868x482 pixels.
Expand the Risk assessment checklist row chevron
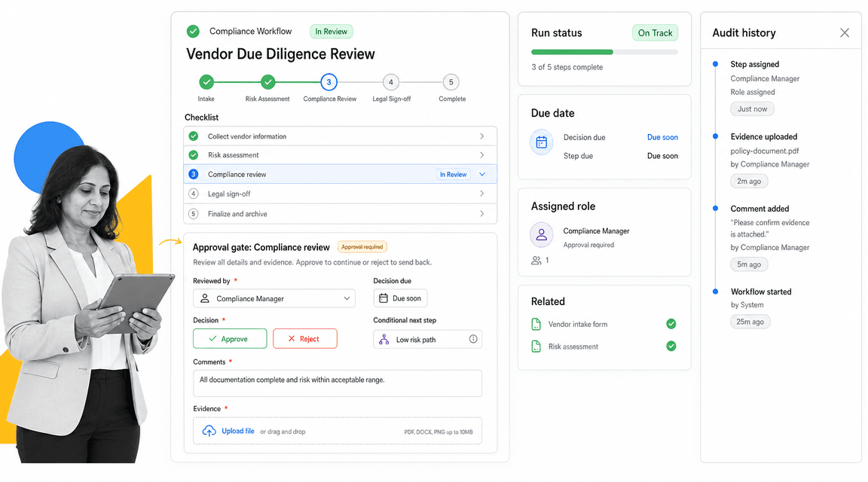pyautogui.click(x=481, y=155)
